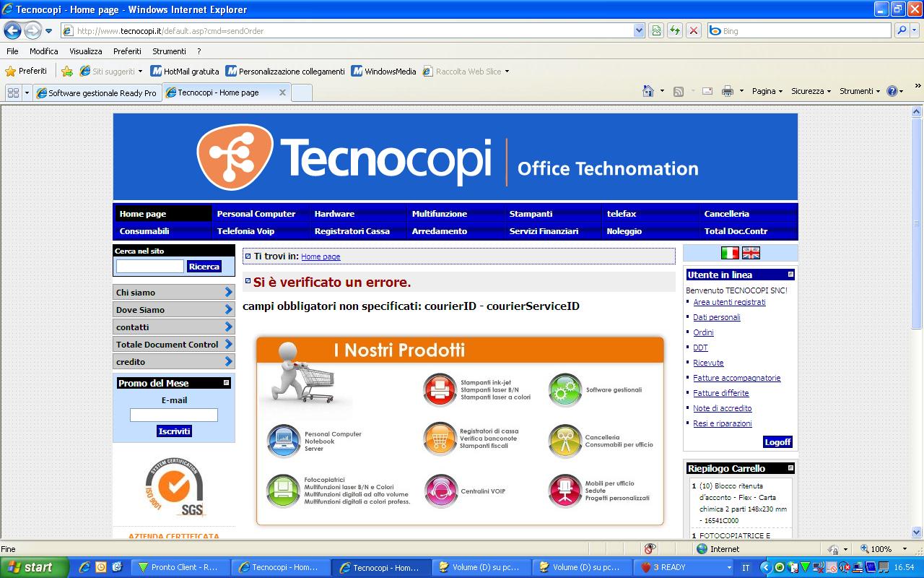Click the Windows start button

pyautogui.click(x=34, y=567)
